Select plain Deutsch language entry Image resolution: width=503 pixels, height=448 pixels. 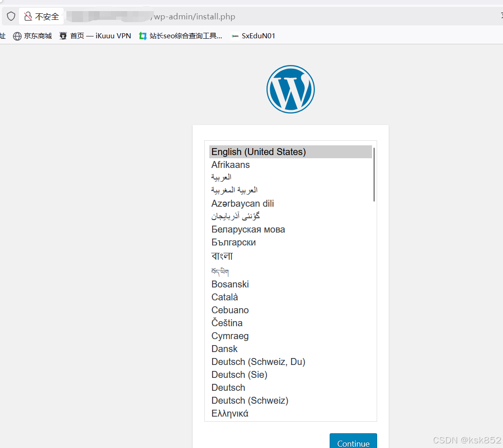tap(290, 388)
